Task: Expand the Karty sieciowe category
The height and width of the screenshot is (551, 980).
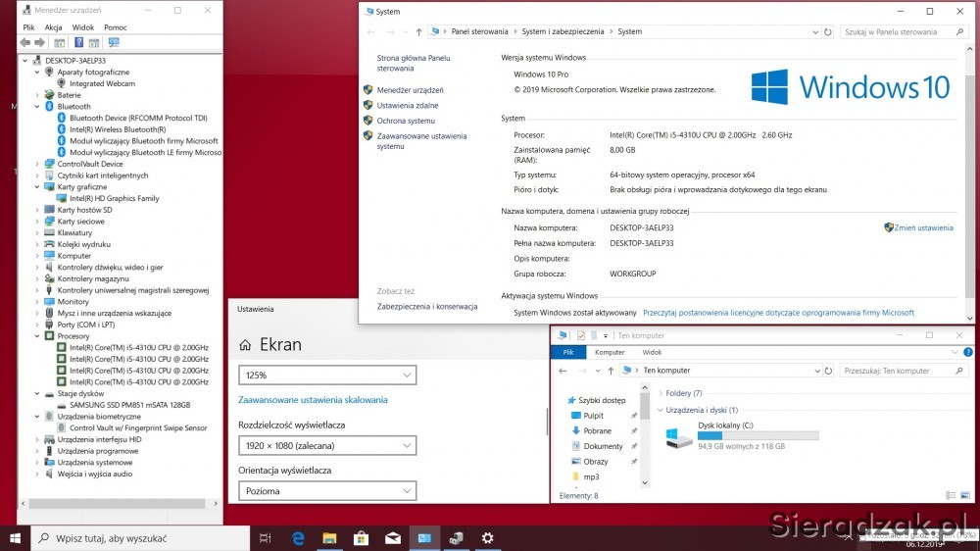Action: point(37,222)
